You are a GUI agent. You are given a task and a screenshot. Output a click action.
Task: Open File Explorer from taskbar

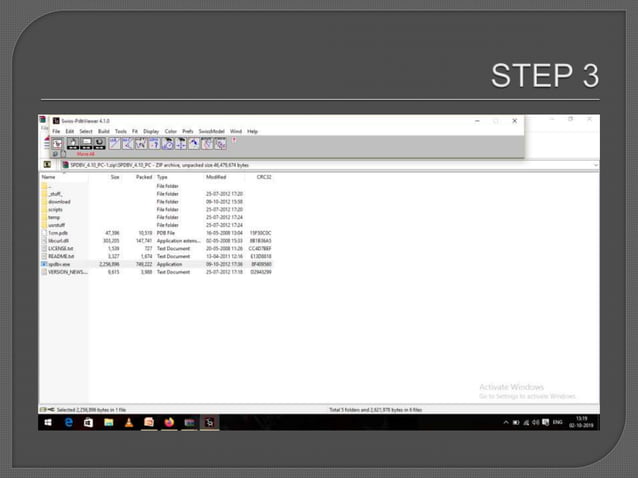[x=109, y=423]
